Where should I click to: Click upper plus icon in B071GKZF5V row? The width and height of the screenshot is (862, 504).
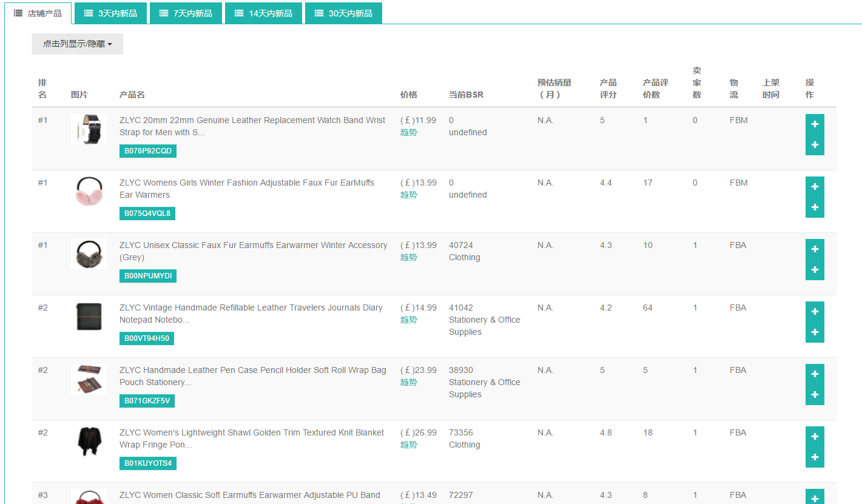coord(815,374)
